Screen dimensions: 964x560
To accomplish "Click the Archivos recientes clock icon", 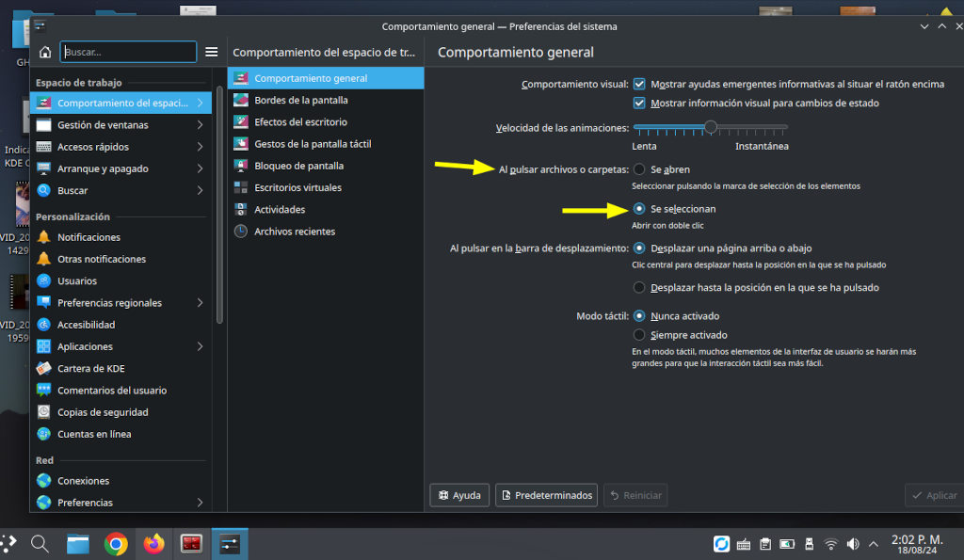I will [x=241, y=232].
